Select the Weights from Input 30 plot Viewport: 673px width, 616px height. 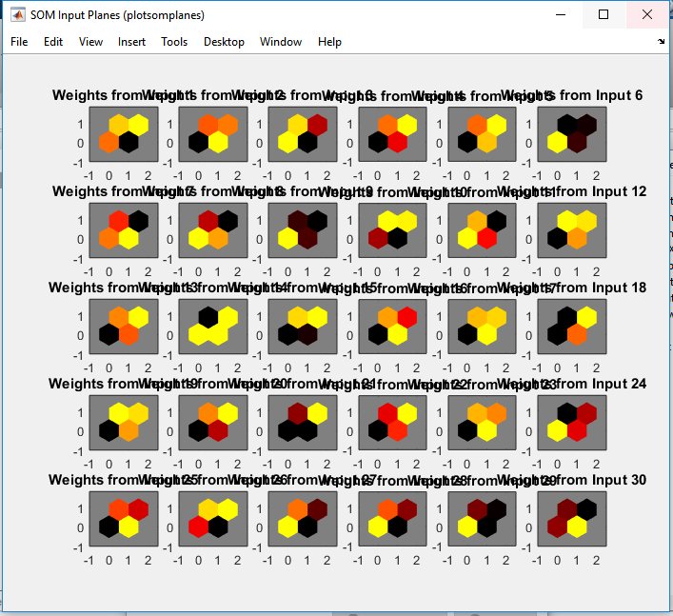572,519
